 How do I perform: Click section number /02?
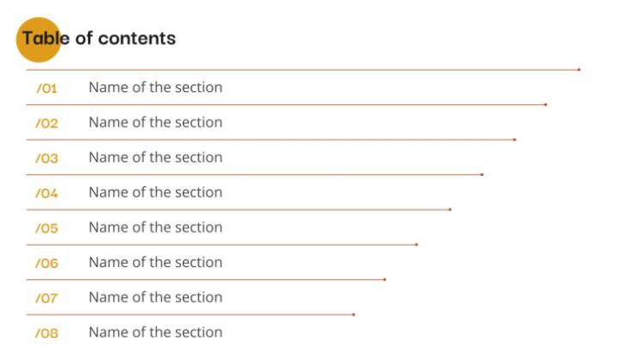click(x=47, y=123)
